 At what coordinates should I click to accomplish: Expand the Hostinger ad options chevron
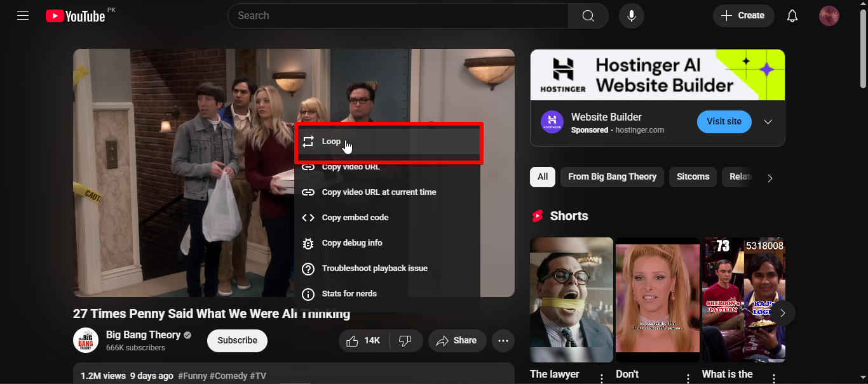point(768,122)
